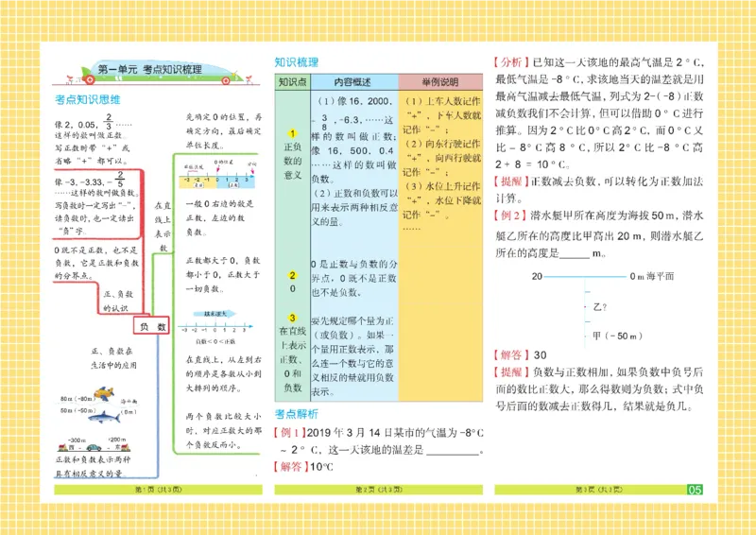The height and width of the screenshot is (535, 756).
Task: Click the red label 【分析】
Action: [511, 62]
